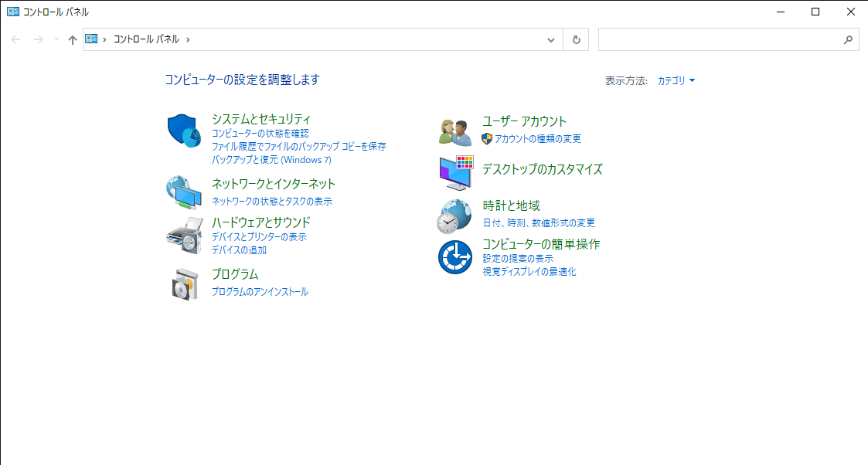The image size is (868, 465).
Task: Click コンピューターの状態を確認 link
Action: pos(260,134)
